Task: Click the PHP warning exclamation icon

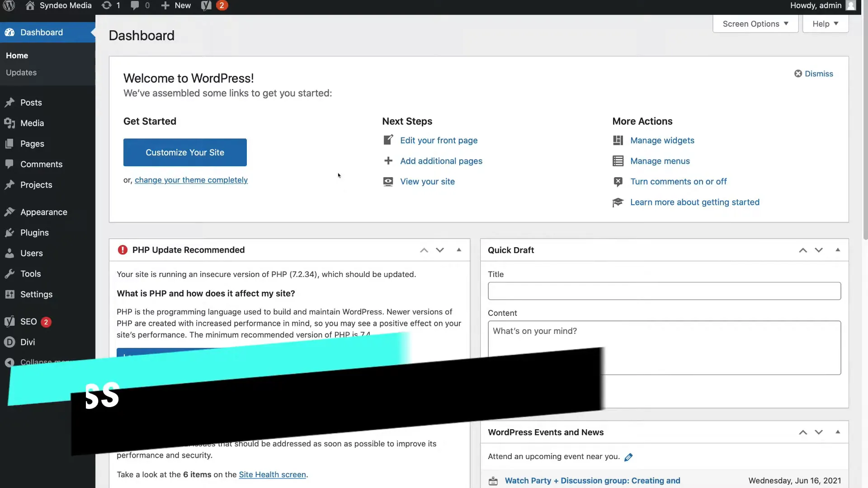Action: click(x=123, y=250)
